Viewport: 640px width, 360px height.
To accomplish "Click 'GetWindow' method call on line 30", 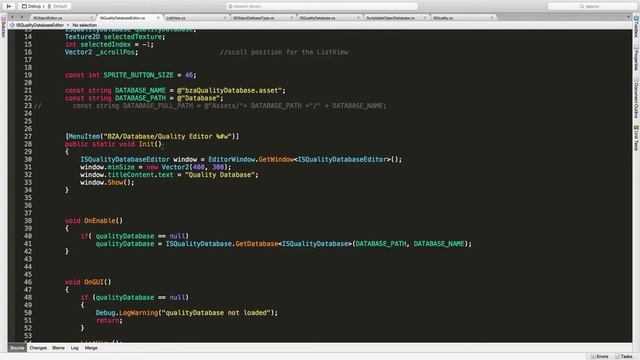I will pos(276,160).
